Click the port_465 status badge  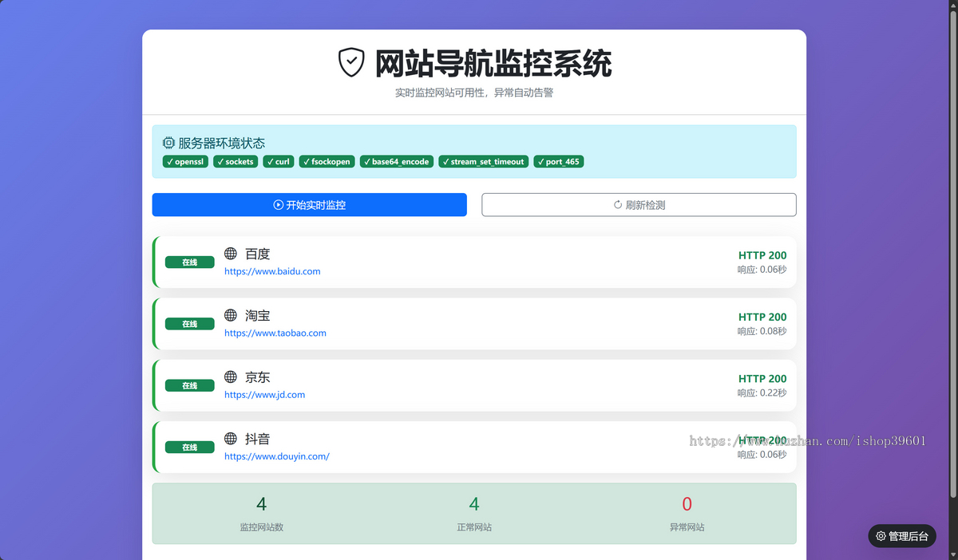(x=559, y=161)
